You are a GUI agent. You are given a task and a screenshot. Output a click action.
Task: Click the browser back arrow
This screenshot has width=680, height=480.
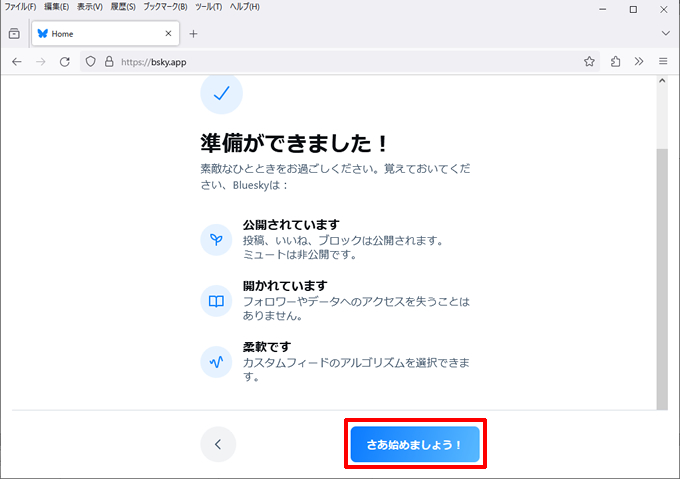point(17,62)
